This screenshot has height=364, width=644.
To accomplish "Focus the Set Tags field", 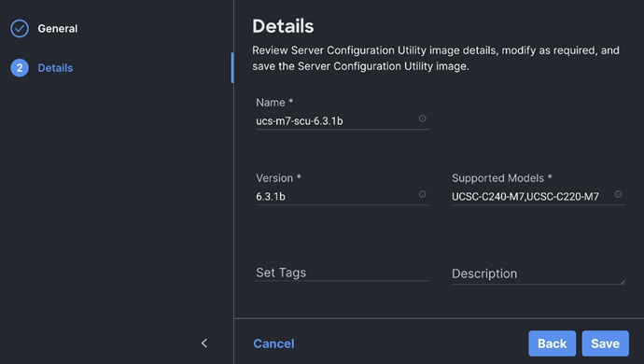I will coord(342,273).
